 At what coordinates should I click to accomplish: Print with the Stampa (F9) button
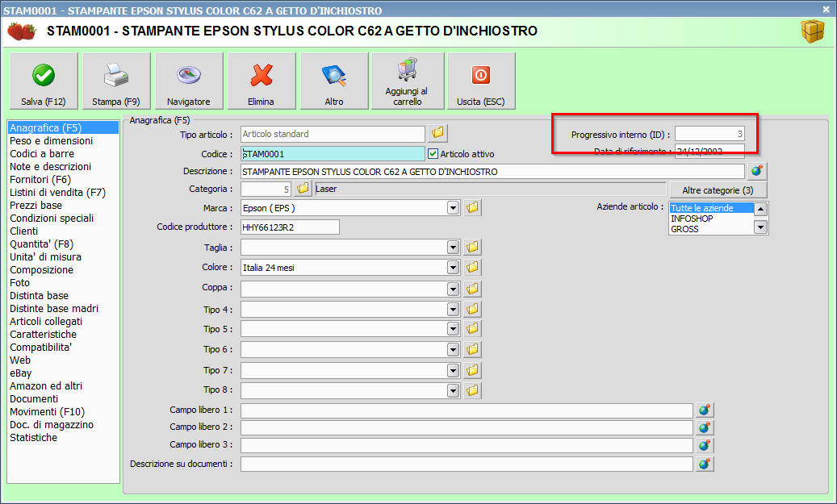click(x=116, y=81)
